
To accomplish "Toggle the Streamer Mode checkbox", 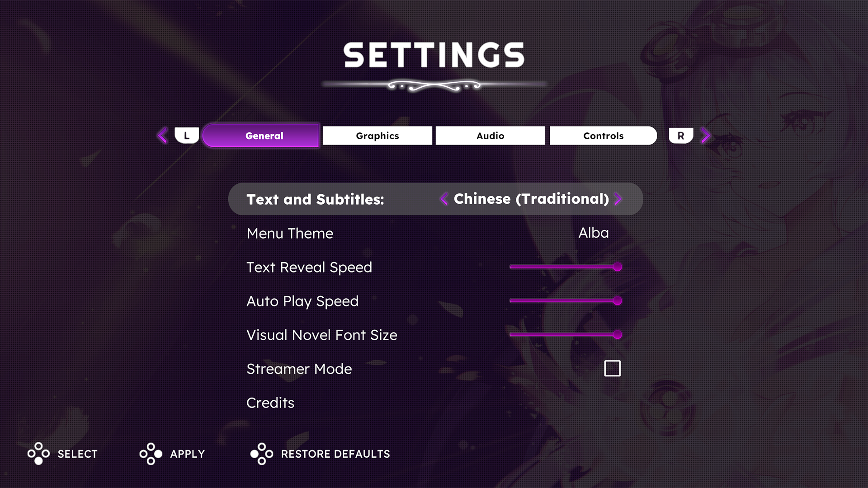I will (x=612, y=369).
